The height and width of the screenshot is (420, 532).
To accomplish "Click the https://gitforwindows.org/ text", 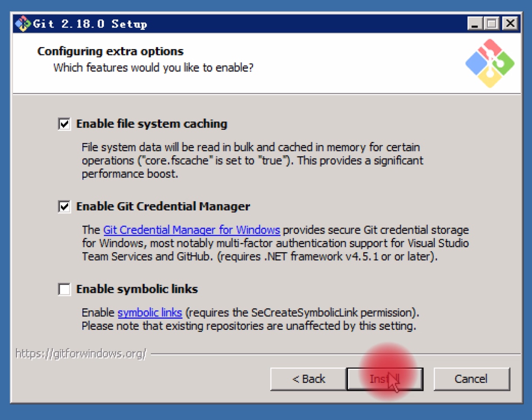I will pos(81,353).
